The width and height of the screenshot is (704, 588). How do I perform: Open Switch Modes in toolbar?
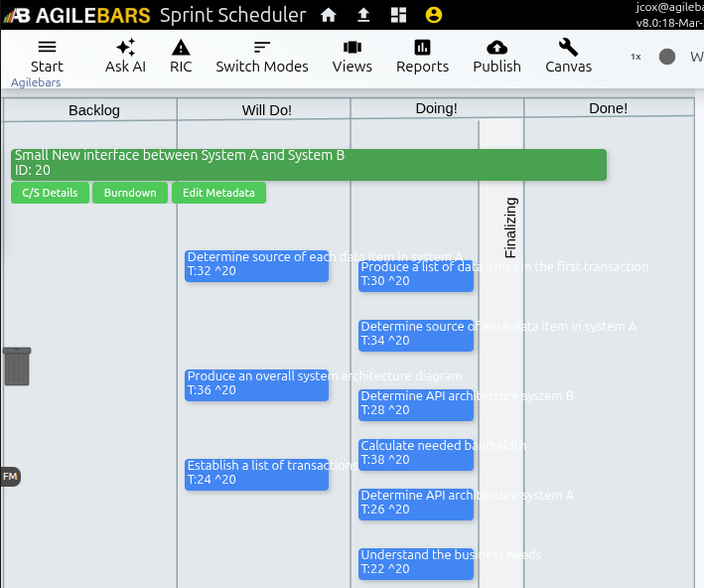[x=262, y=48]
